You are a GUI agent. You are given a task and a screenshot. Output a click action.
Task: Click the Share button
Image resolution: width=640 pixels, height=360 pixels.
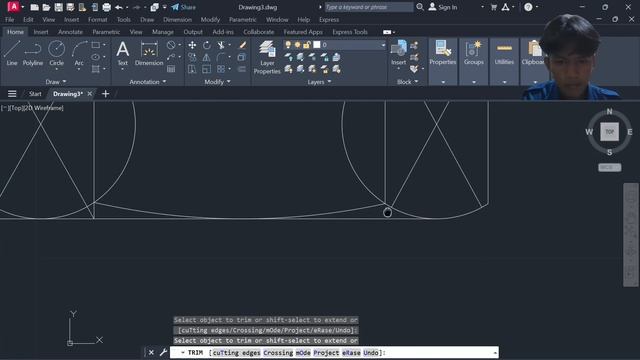[x=184, y=7]
